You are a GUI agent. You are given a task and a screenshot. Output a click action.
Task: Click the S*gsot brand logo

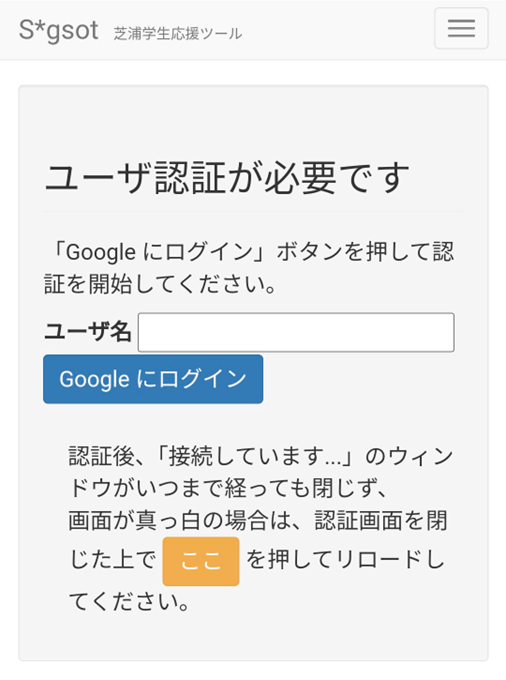point(59,30)
